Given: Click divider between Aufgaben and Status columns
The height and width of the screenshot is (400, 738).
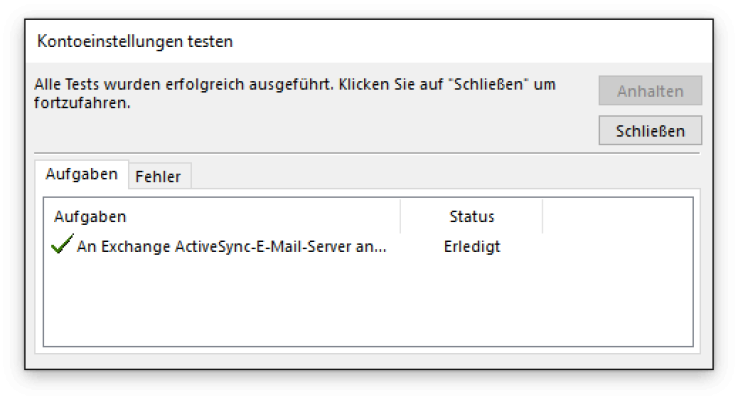Looking at the screenshot, I should 401,216.
